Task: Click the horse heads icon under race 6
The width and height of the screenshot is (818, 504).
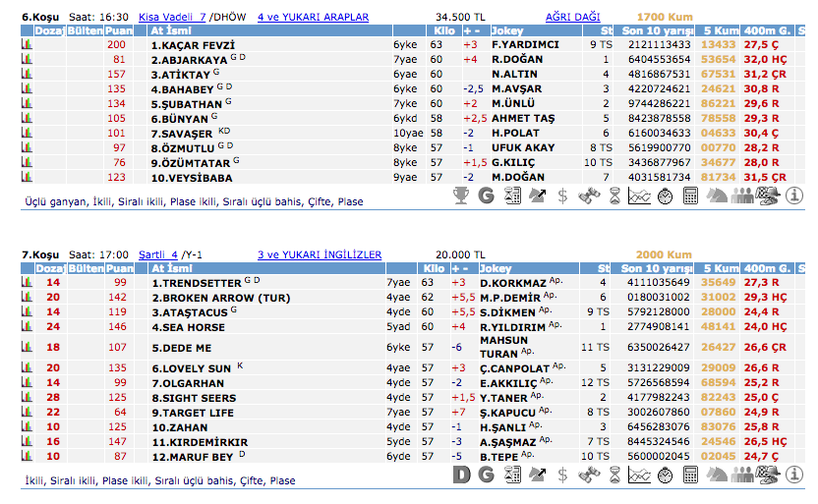Action: click(717, 195)
